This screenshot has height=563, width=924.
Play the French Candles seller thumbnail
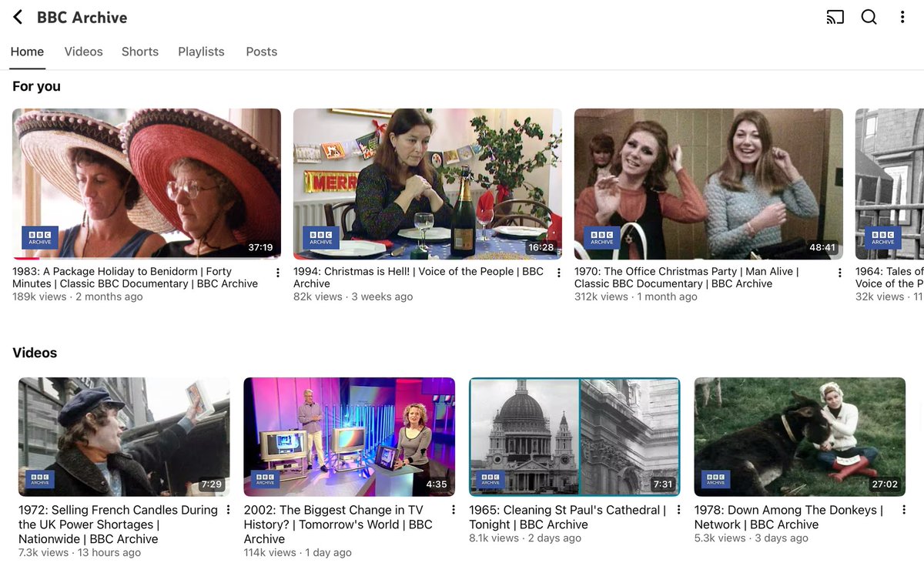(x=124, y=437)
